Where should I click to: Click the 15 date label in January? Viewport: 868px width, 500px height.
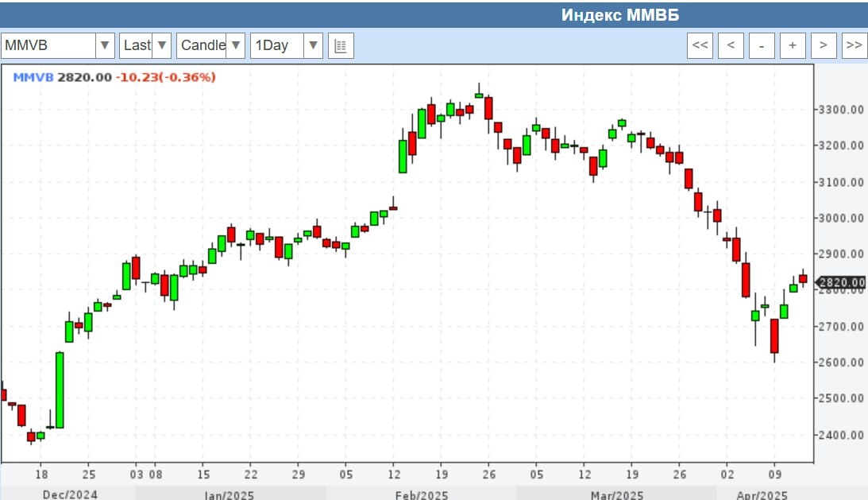(x=203, y=475)
